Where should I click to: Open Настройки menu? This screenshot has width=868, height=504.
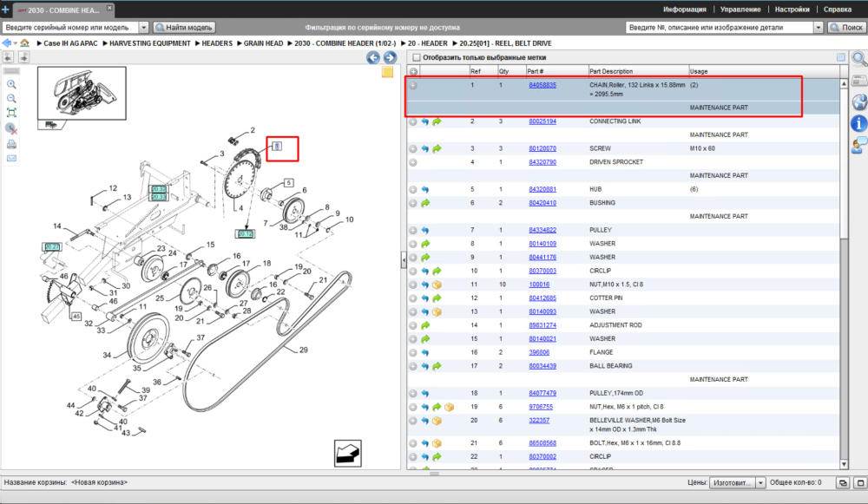click(x=792, y=10)
